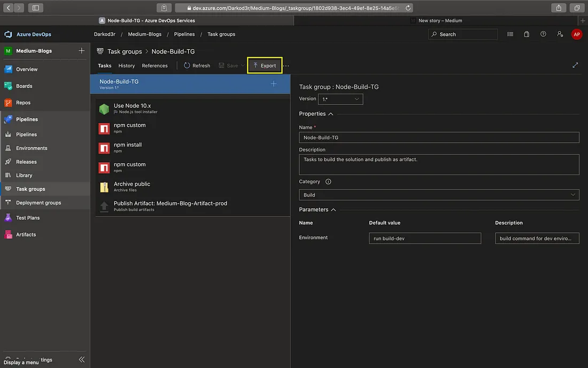Select the npm custom task below npm install

coord(193,167)
